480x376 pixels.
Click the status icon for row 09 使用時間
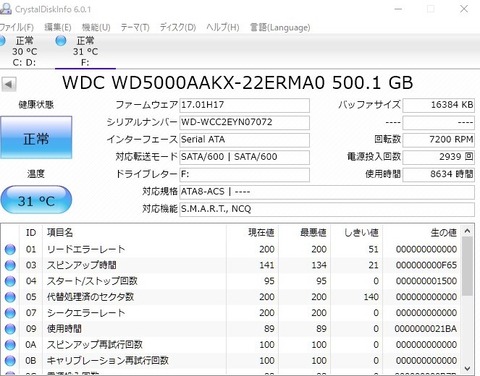click(x=10, y=329)
